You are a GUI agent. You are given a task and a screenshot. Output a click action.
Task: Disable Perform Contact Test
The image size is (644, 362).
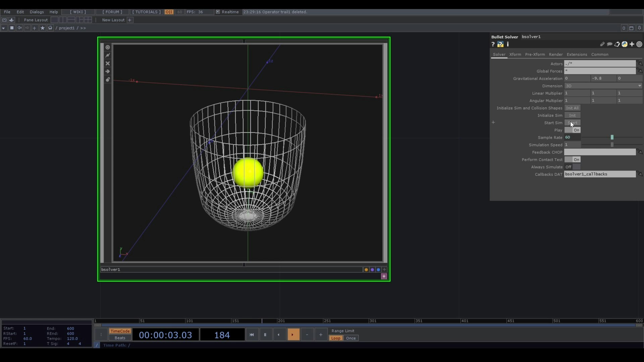[x=573, y=160]
